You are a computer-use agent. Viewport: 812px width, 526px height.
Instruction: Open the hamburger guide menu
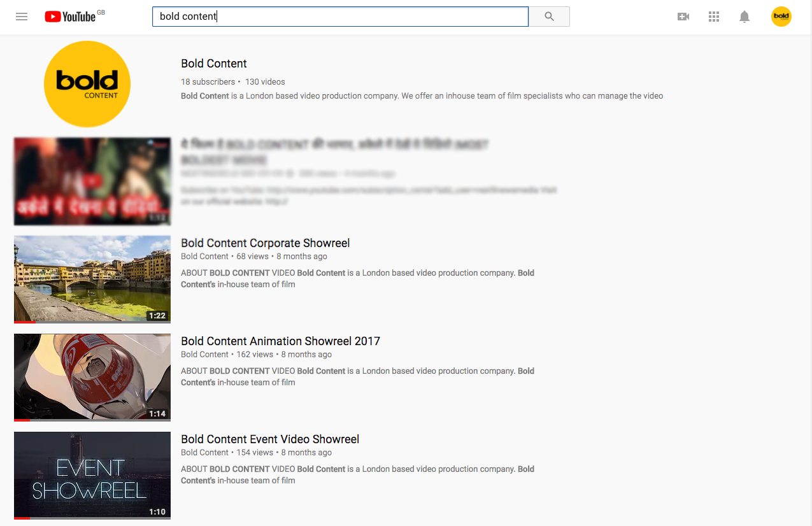[x=22, y=17]
